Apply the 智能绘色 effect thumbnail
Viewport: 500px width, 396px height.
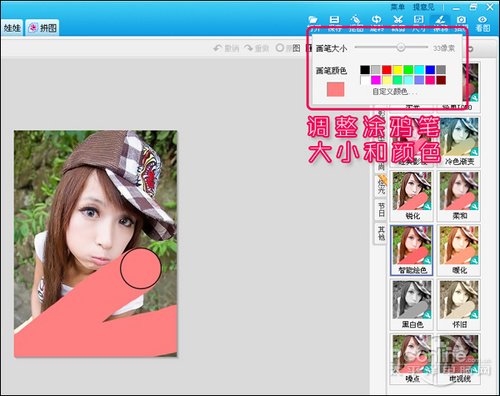click(x=412, y=250)
